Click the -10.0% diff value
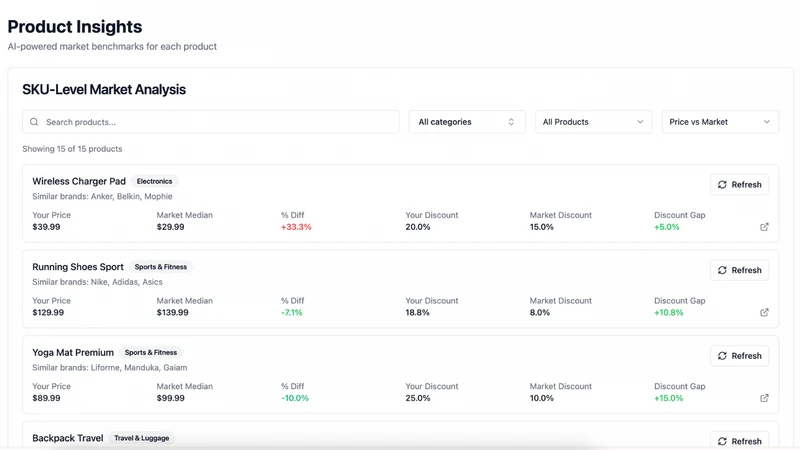Viewport: 800px width, 450px height. pyautogui.click(x=295, y=398)
